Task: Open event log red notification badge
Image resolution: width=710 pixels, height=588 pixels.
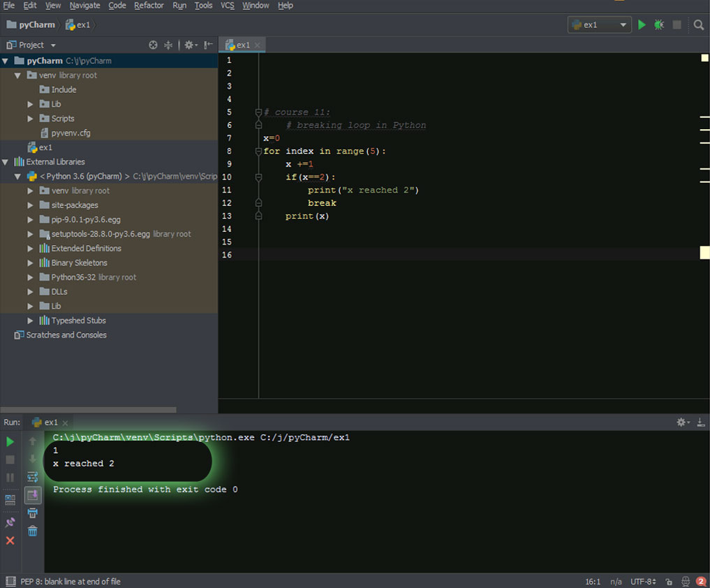Action: pos(701,582)
